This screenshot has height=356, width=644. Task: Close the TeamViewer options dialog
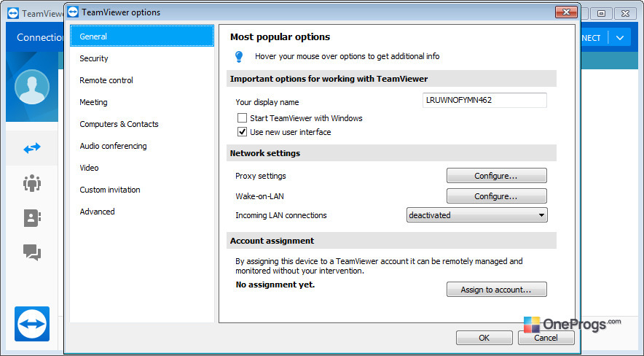(x=566, y=12)
